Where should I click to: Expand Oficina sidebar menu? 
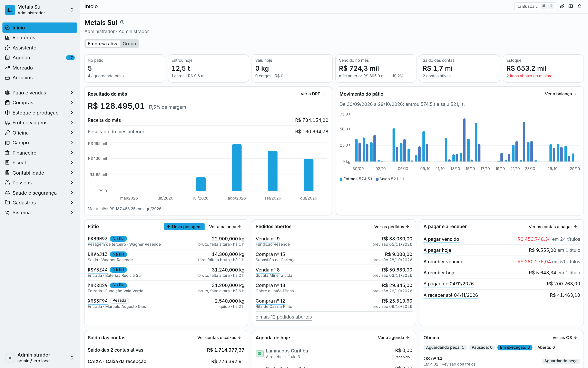click(x=40, y=133)
